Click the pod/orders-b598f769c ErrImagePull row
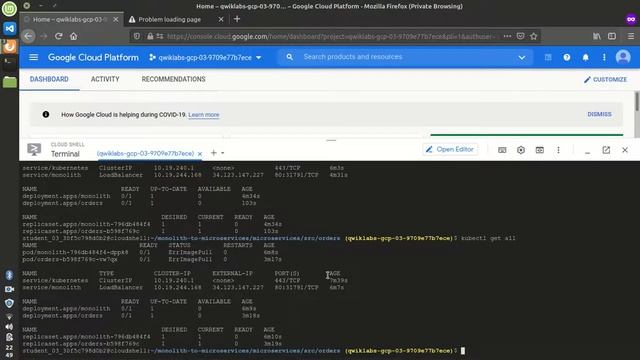The image size is (640, 360). (152, 259)
